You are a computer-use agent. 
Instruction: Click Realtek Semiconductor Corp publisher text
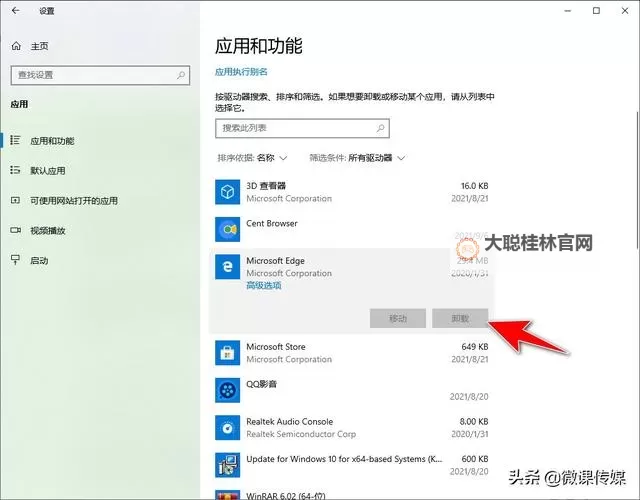301,434
